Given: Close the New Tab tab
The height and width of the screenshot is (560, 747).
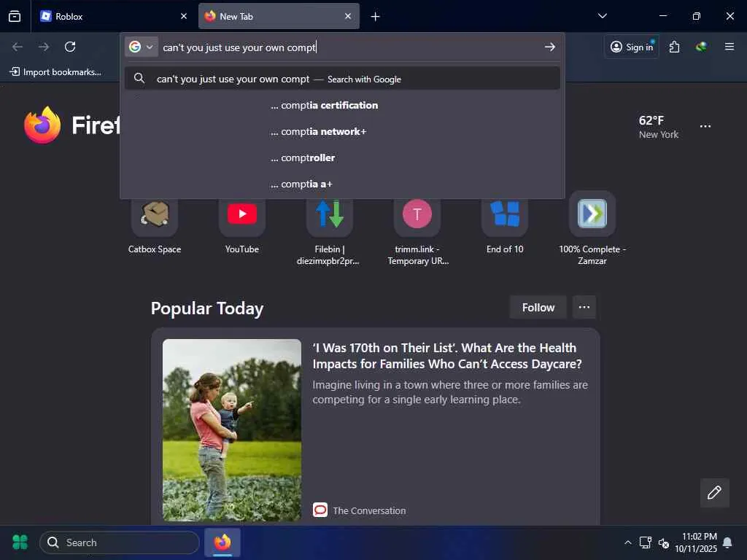Looking at the screenshot, I should pos(348,16).
